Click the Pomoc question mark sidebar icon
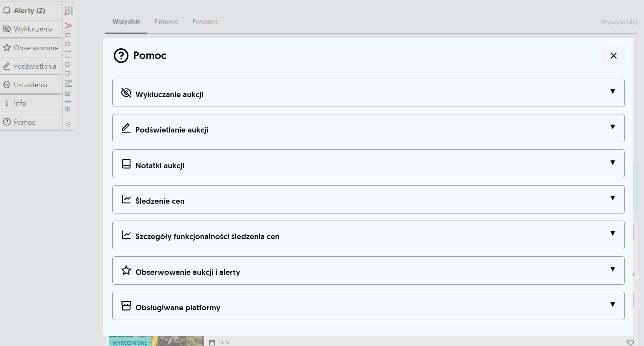This screenshot has height=346, width=644. 7,122
